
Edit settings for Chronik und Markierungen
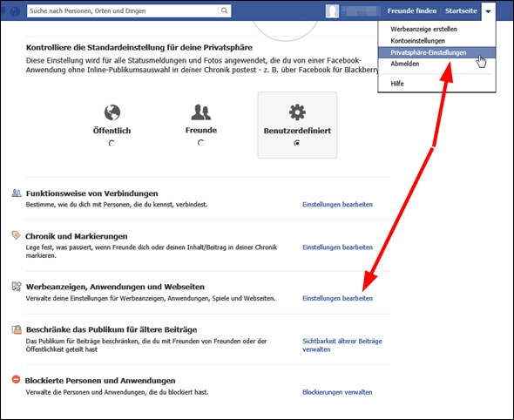[x=337, y=247]
